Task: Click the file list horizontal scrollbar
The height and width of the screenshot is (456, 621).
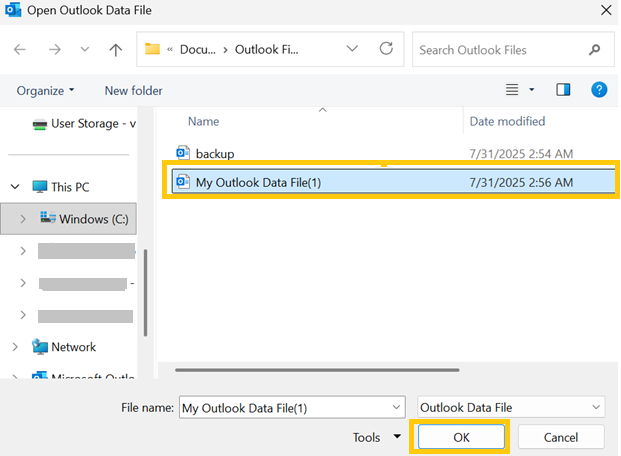Action: (317, 370)
